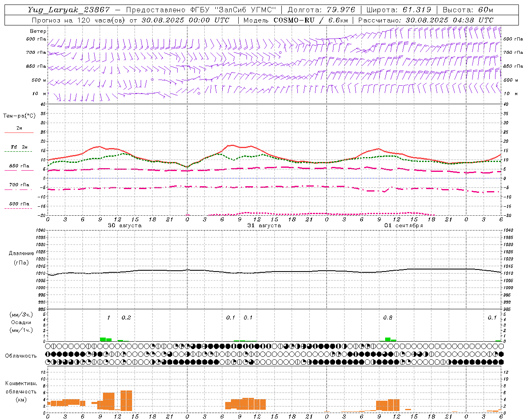Click the green dotted line sample under Td 2м
Viewport: 525px width, 420px height.
18,152
